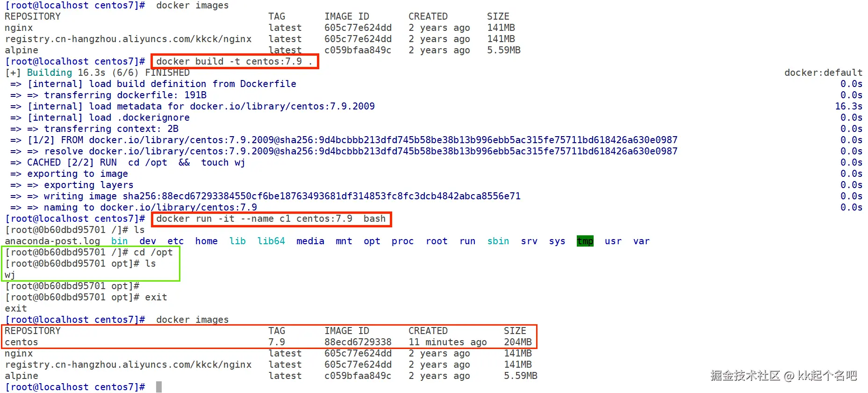Click the first 'docker images' command at top
This screenshot has width=868, height=393.
(193, 5)
